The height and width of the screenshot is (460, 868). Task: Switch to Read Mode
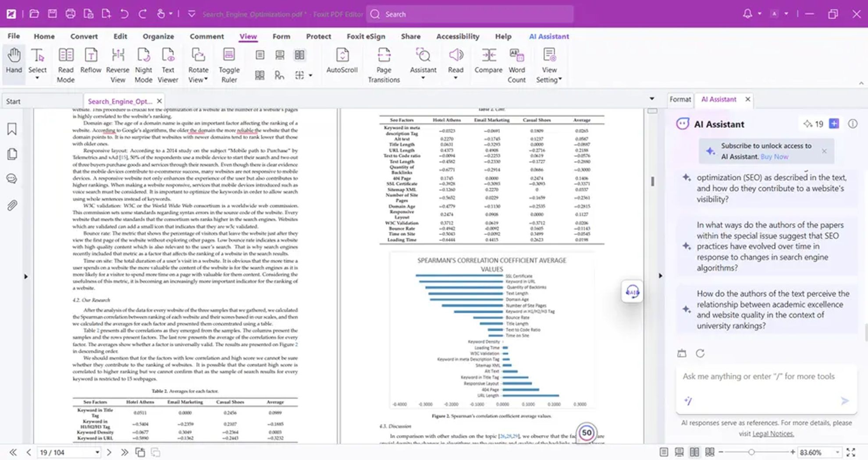[66, 66]
